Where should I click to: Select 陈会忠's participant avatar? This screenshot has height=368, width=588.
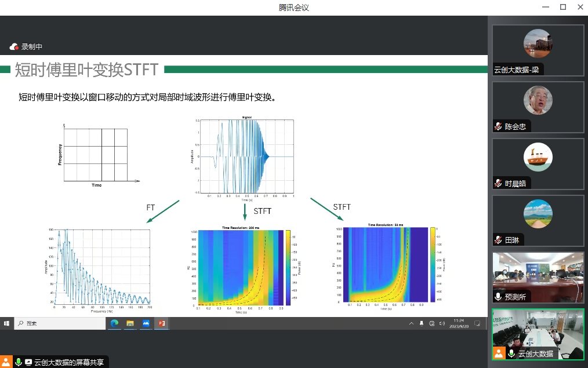click(x=538, y=100)
